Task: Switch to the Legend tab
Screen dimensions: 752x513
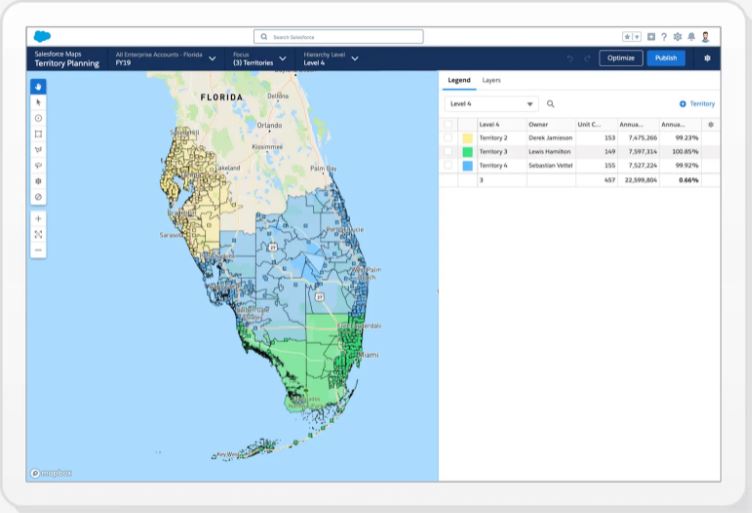Action: tap(459, 80)
